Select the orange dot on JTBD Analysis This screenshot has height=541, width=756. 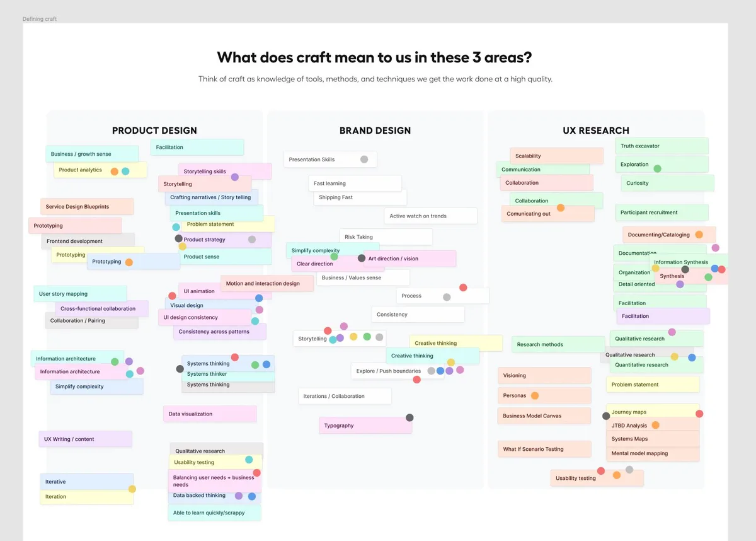click(655, 425)
